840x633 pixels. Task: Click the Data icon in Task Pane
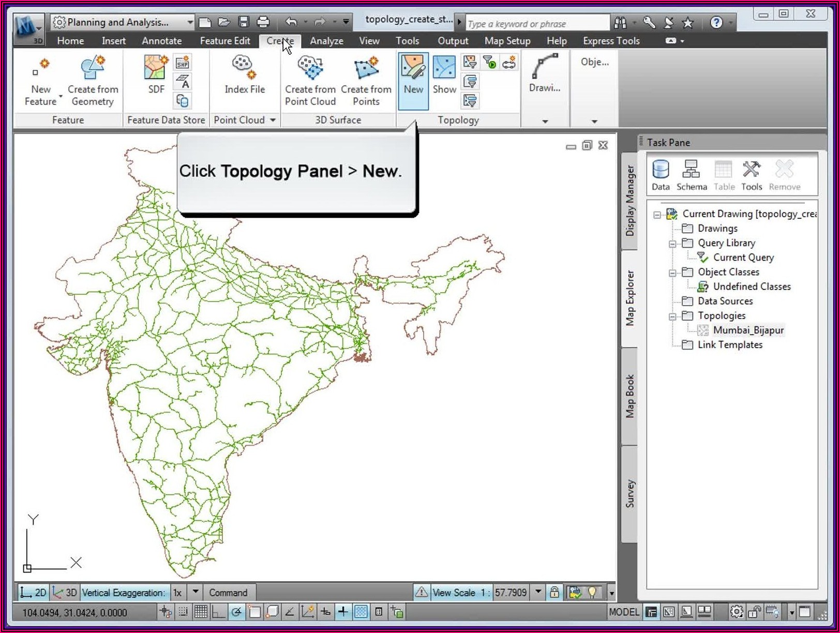click(660, 175)
